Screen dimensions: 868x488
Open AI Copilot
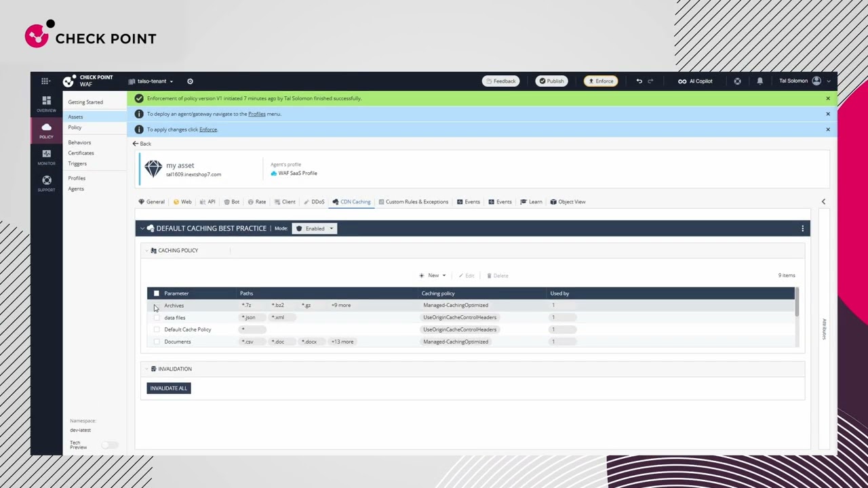point(695,81)
